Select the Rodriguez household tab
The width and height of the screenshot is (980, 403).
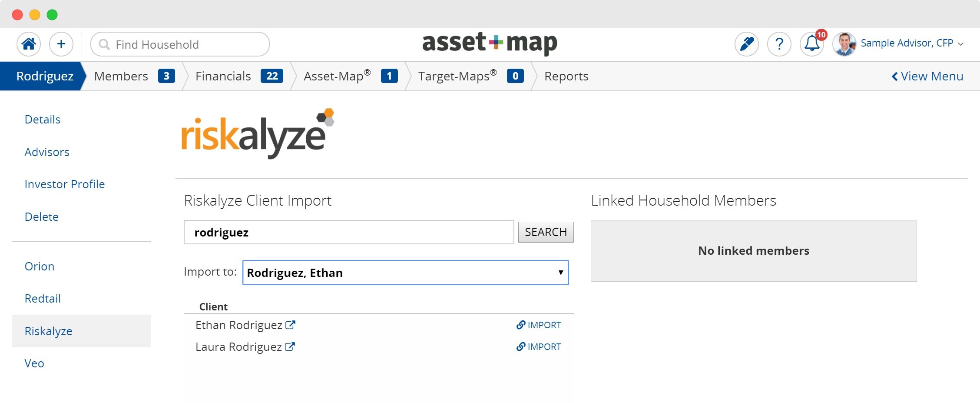pos(45,76)
